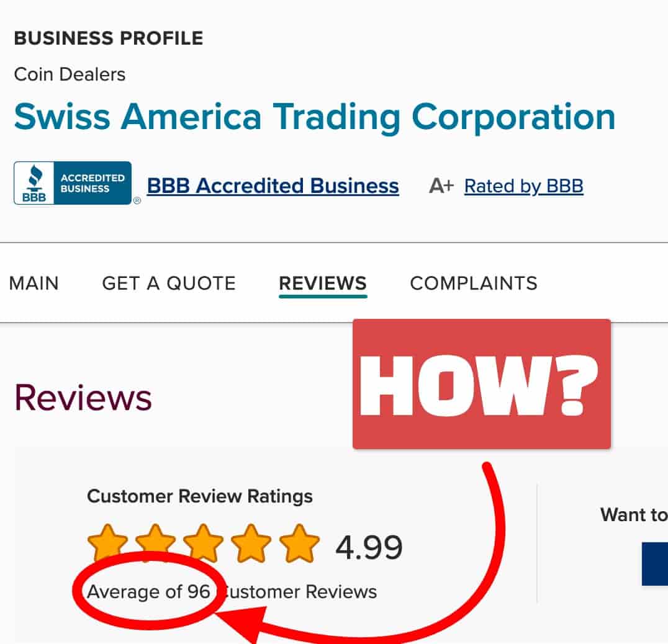Click the A+ rating grade indicator

click(x=442, y=186)
